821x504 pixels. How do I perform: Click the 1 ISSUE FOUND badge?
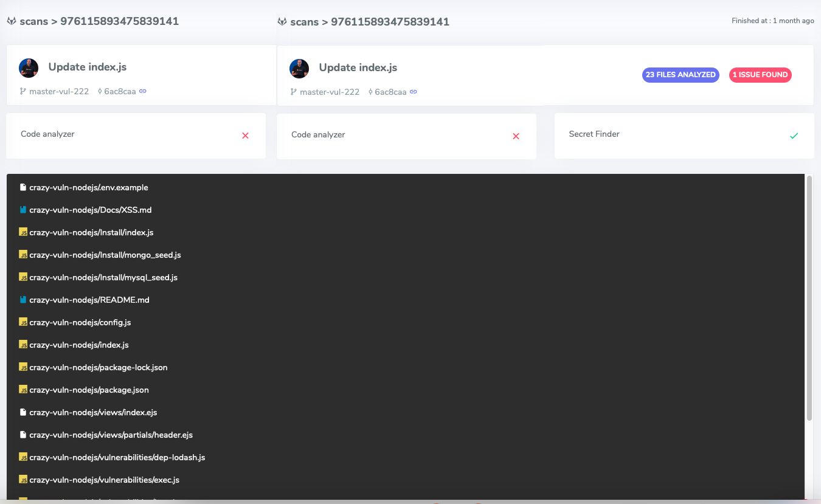point(760,75)
